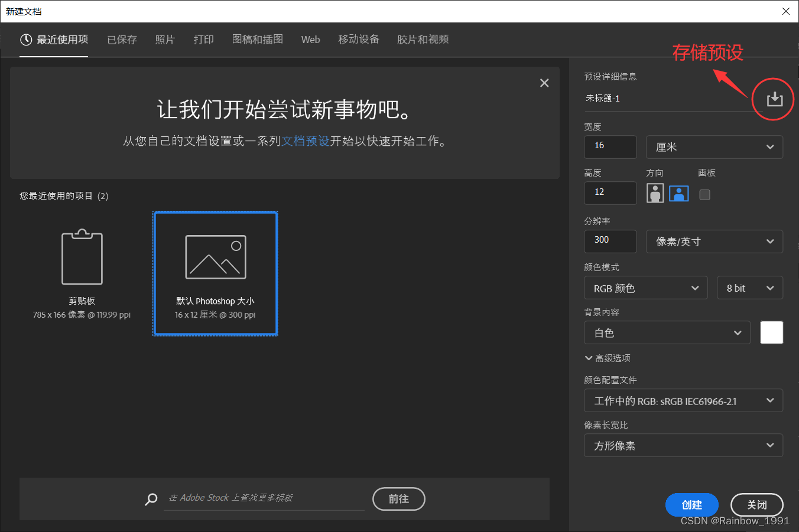
Task: Select the 默认 Photoshop 大小 preset
Action: 215,273
